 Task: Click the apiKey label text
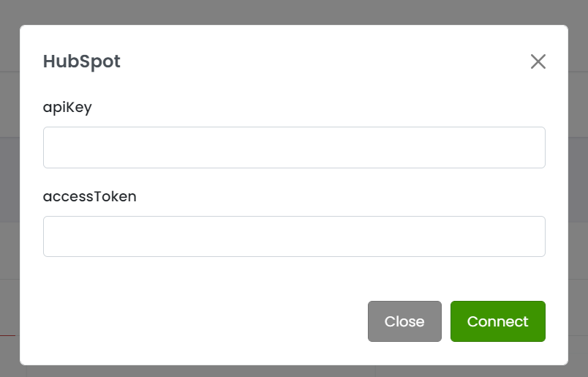click(x=67, y=107)
